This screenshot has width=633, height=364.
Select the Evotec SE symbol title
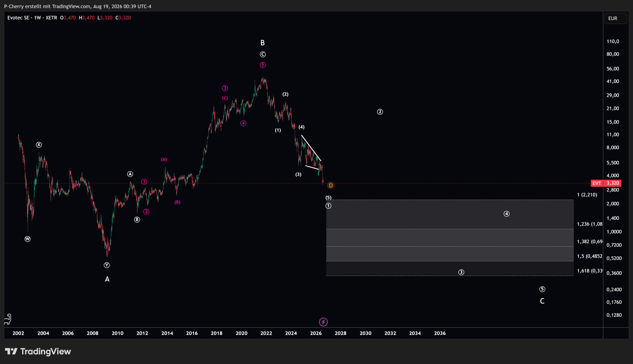point(18,18)
